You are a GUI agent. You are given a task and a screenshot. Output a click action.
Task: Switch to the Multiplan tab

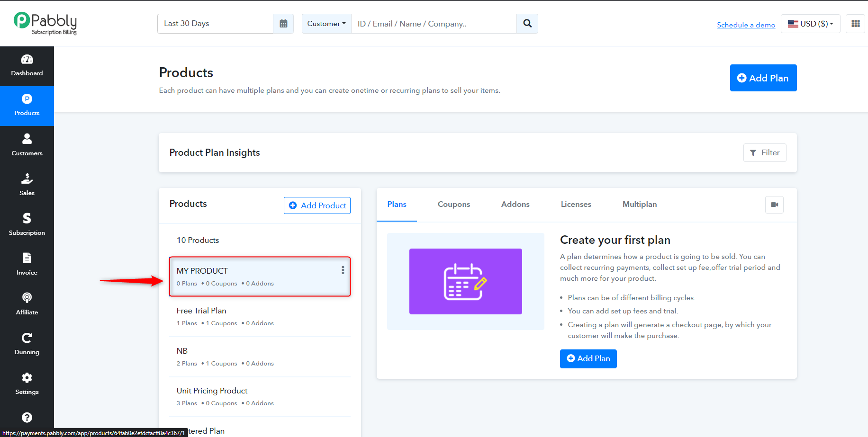tap(640, 204)
